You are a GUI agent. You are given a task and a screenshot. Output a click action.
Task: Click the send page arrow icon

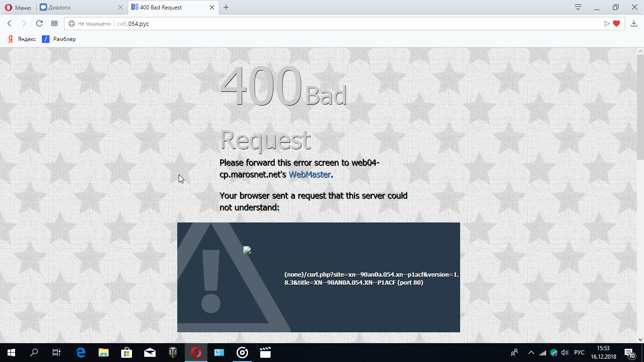point(607,24)
